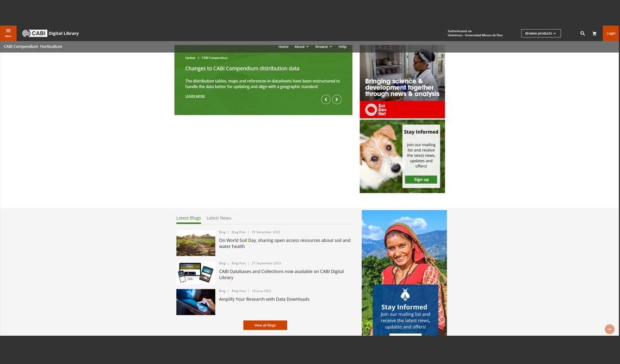
Task: Click the Authenticated via Uniminuto text
Action: (x=475, y=33)
